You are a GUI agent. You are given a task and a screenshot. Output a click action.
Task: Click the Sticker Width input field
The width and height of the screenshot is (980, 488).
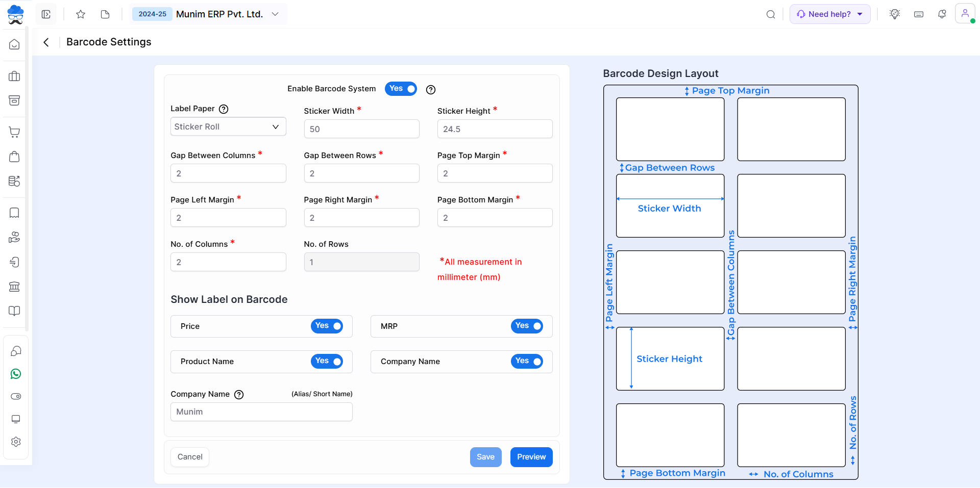(x=361, y=129)
